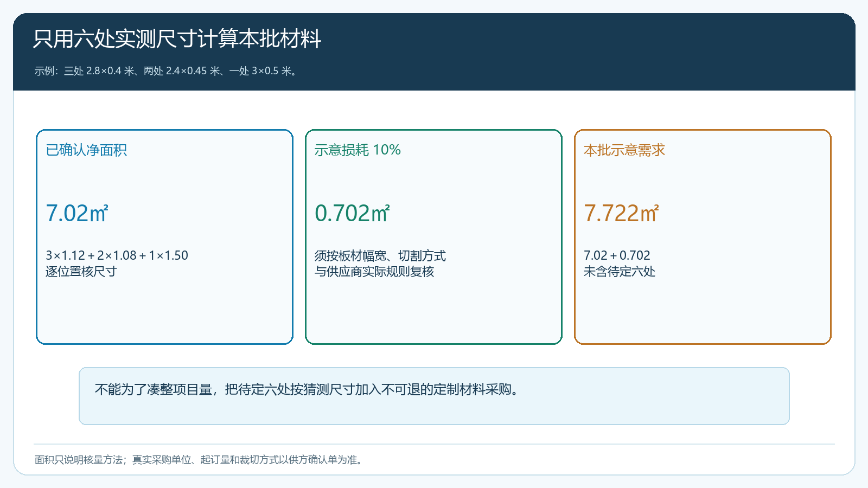Screen dimensions: 868x488
Task: Select the example line starting 示例：三处 2.8×0.4 米
Action: 165,71
